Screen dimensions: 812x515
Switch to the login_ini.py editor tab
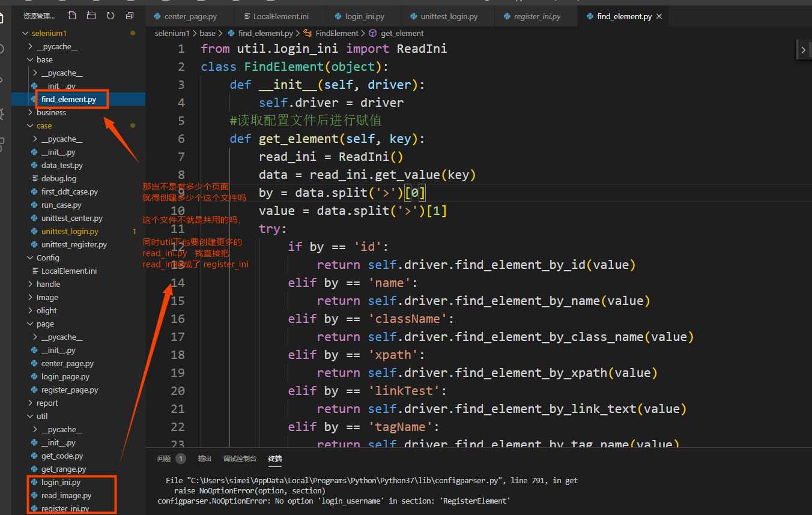tap(365, 17)
